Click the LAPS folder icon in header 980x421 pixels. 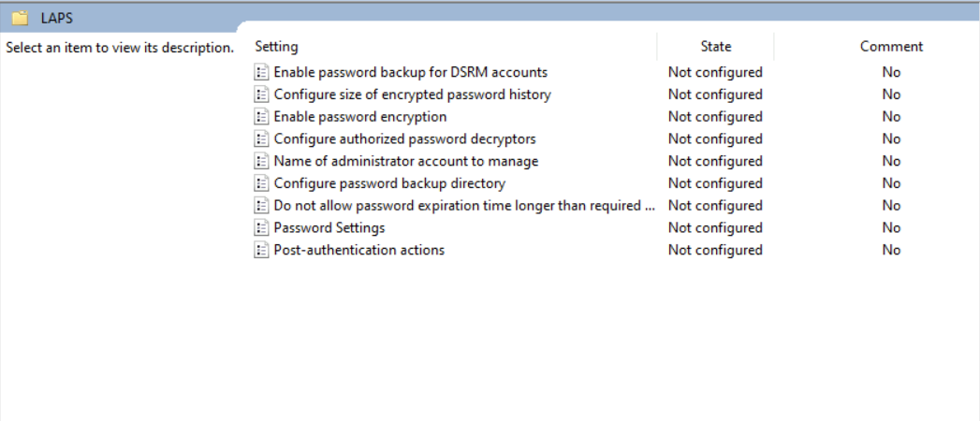point(20,18)
